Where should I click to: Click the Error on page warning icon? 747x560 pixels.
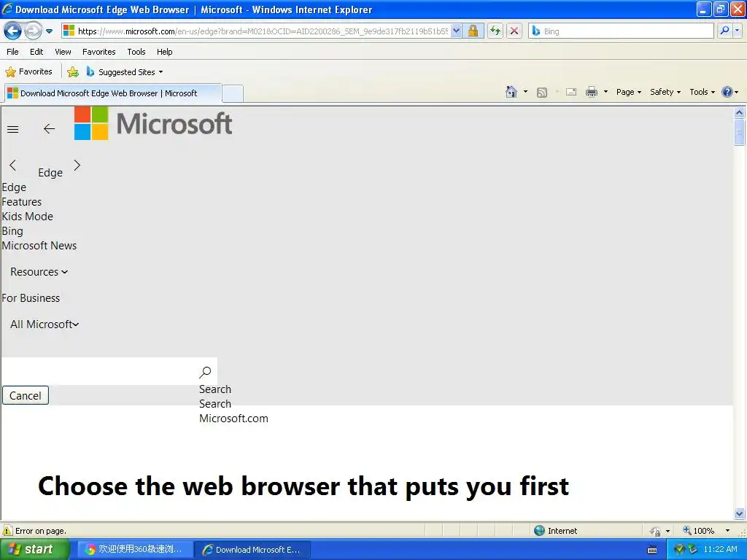[x=7, y=531]
